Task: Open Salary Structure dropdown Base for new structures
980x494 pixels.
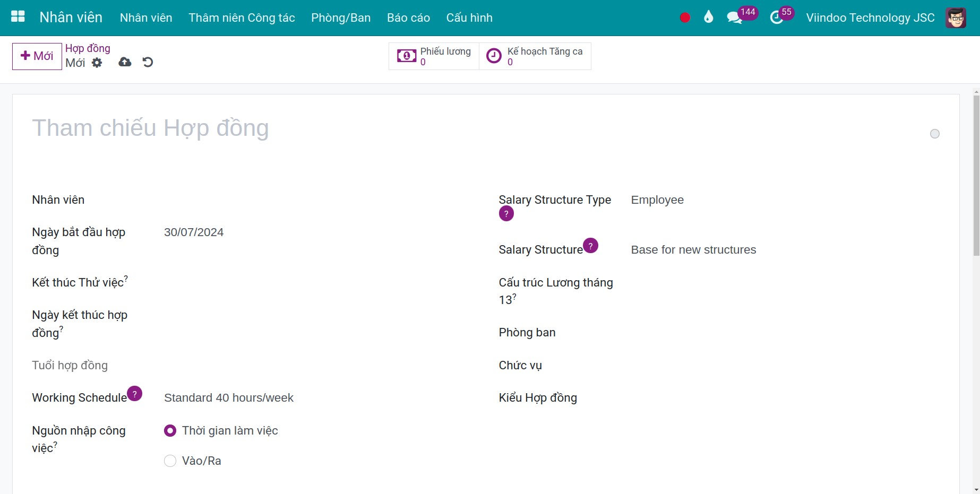Action: pyautogui.click(x=785, y=250)
